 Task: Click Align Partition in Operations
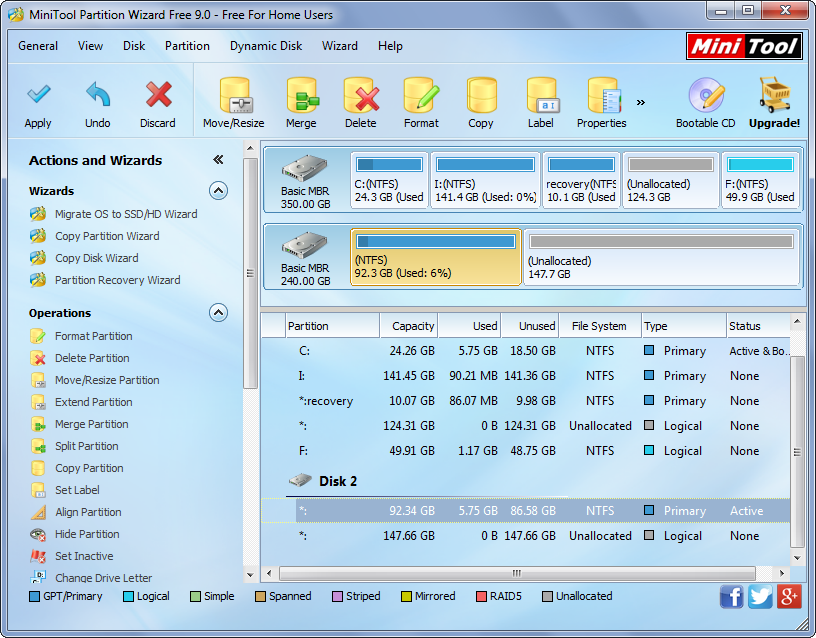[x=88, y=512]
